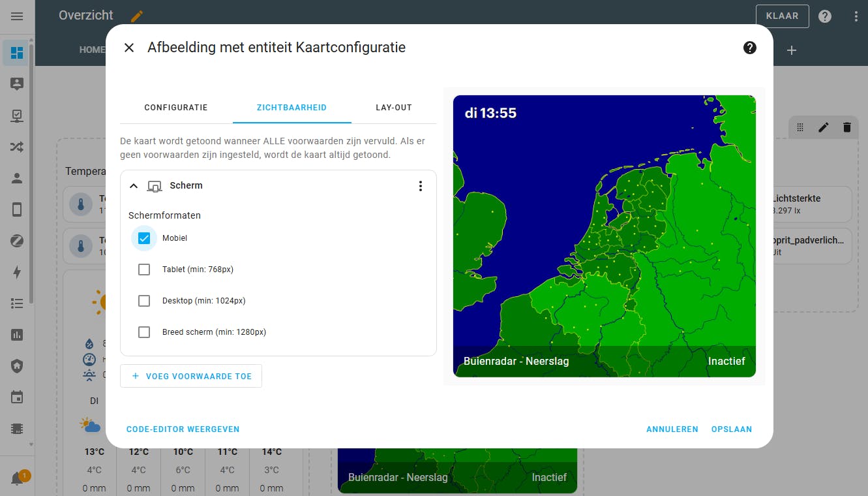
Task: Save with the OPSLAAN button
Action: click(x=732, y=429)
